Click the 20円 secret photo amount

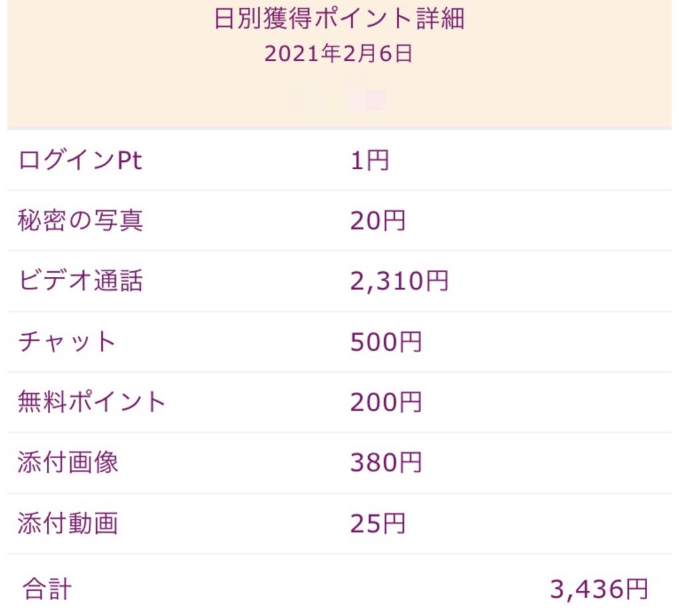pyautogui.click(x=377, y=221)
